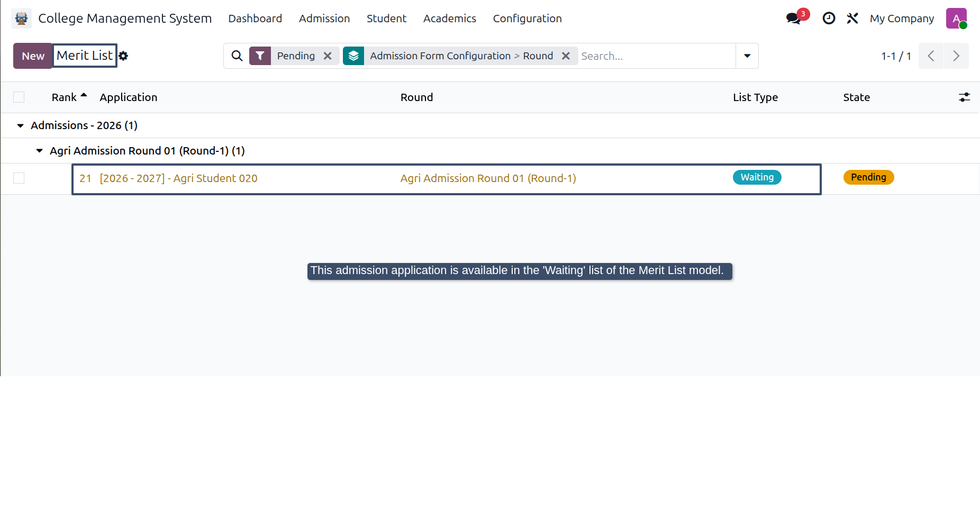Tick the checkbox for Agri Student 020 row
The image size is (980, 508).
click(x=19, y=178)
